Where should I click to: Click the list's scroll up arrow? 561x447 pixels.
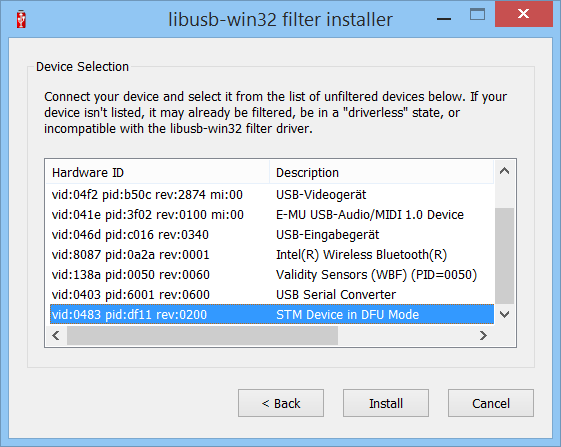pos(504,171)
